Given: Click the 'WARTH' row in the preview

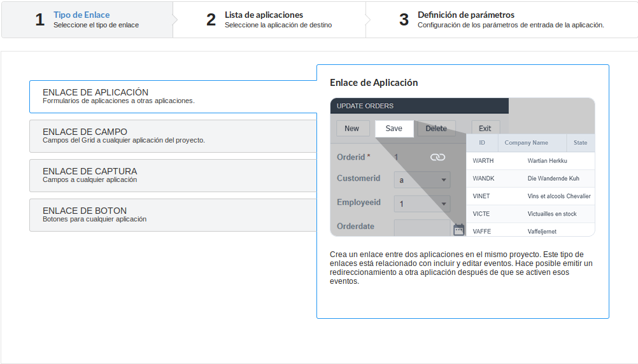Looking at the screenshot, I should click(530, 160).
